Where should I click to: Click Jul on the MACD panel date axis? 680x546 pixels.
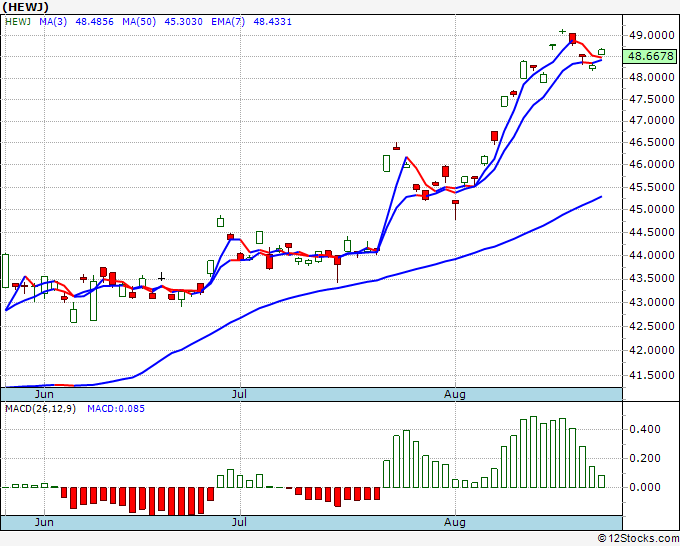(x=239, y=522)
